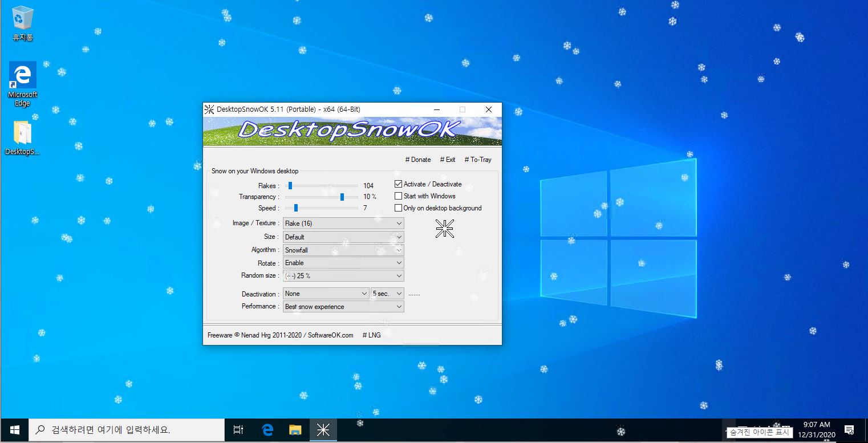Click the Flakes slider thumb

click(x=290, y=185)
